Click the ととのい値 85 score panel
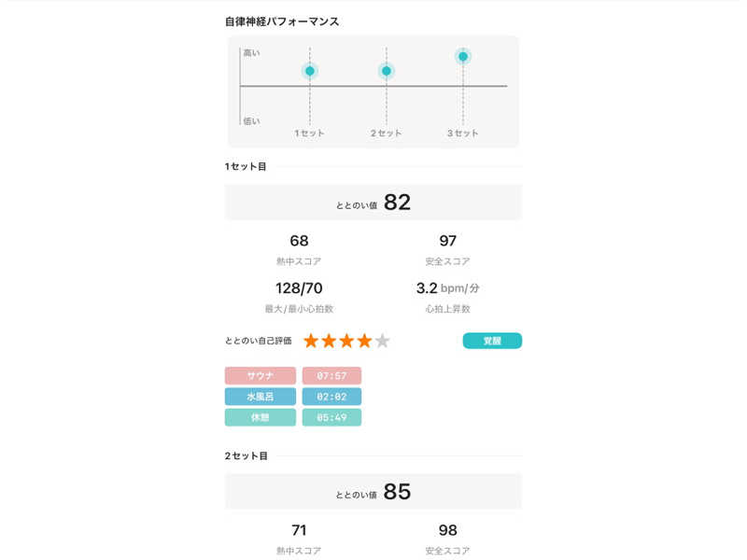 (x=373, y=491)
